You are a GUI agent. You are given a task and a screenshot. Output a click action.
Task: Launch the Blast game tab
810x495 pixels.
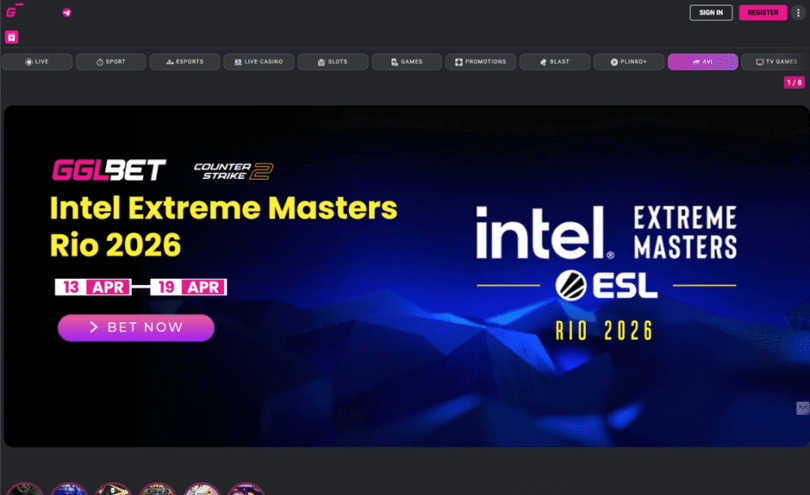(555, 62)
